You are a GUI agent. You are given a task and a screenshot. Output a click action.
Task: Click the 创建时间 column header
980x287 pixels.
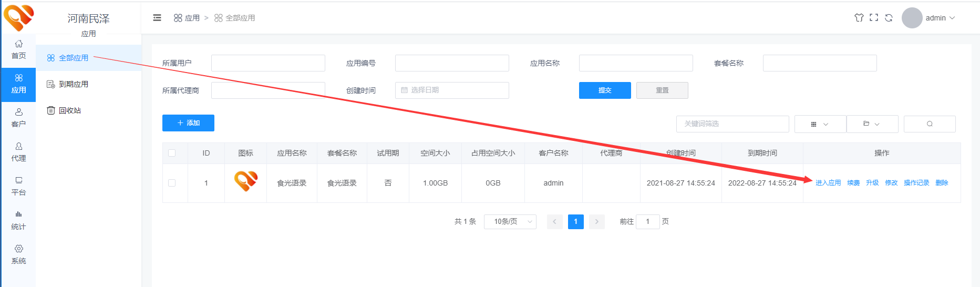680,153
